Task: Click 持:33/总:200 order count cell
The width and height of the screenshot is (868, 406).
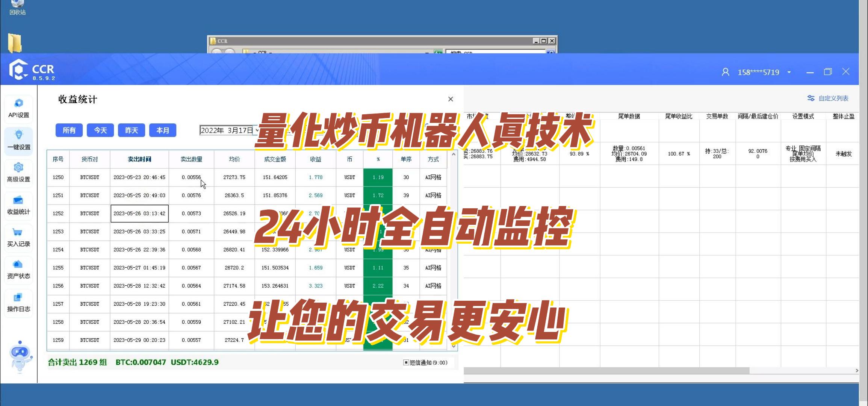Action: (x=717, y=154)
